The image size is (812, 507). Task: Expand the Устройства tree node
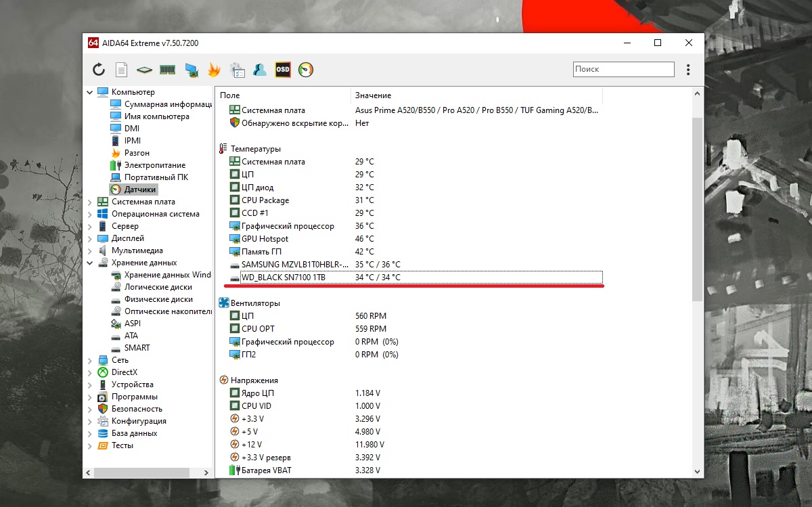[90, 384]
